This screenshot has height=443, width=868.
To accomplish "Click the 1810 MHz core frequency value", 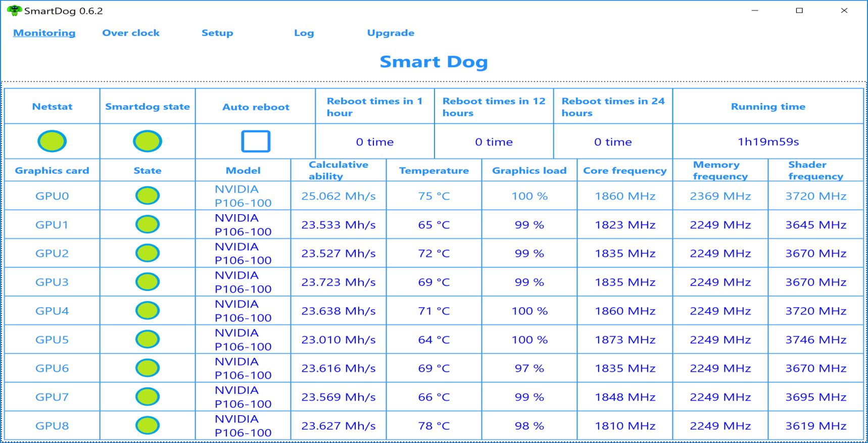I will point(625,426).
